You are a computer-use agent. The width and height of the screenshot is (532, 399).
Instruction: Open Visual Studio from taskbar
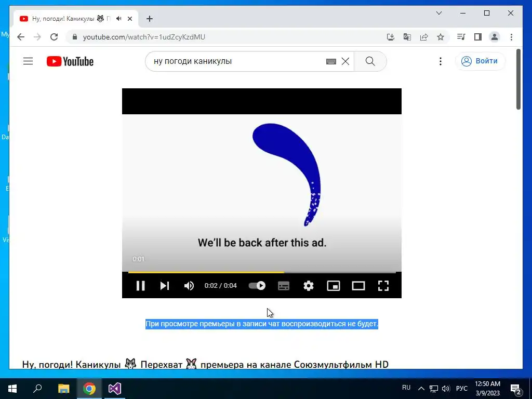[115, 389]
